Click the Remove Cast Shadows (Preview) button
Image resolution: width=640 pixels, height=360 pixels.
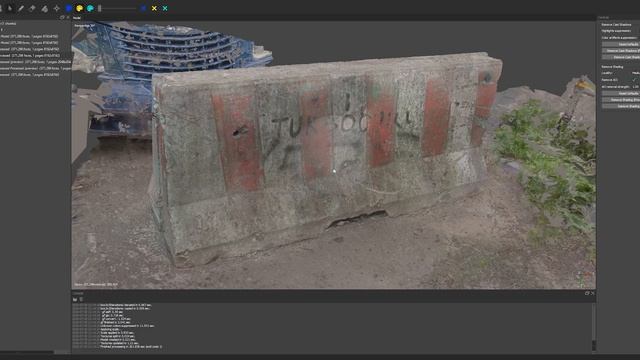click(621, 51)
